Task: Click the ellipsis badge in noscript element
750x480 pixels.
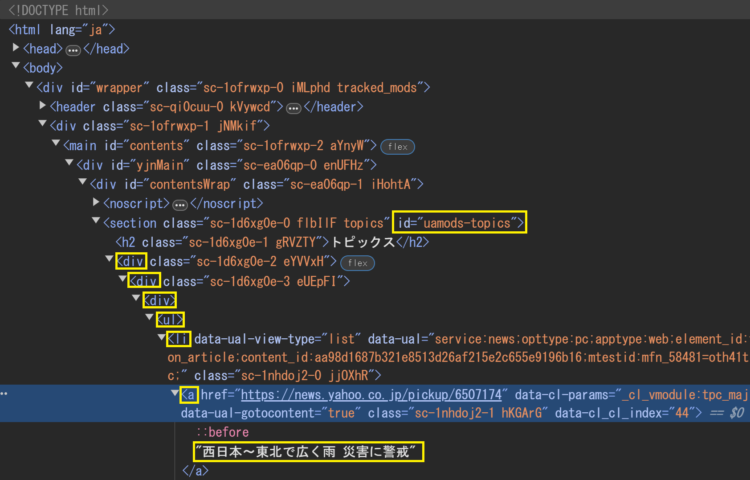Action: tap(180, 205)
